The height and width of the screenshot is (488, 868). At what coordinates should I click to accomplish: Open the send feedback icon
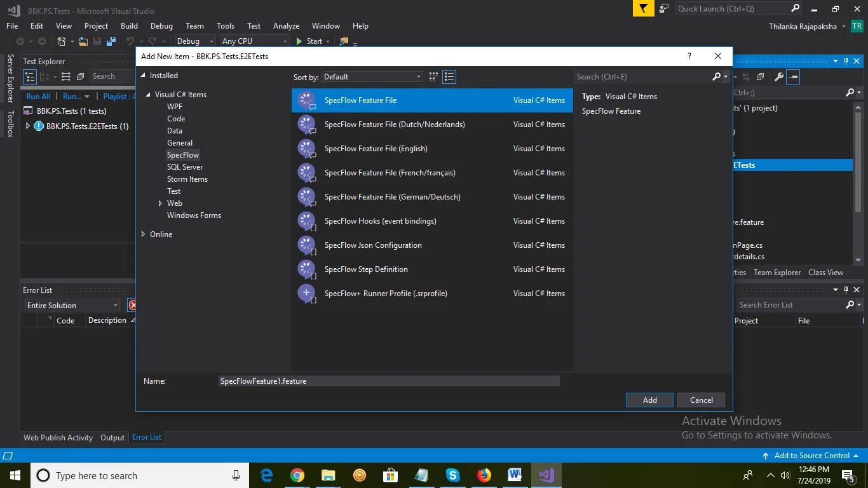664,8
